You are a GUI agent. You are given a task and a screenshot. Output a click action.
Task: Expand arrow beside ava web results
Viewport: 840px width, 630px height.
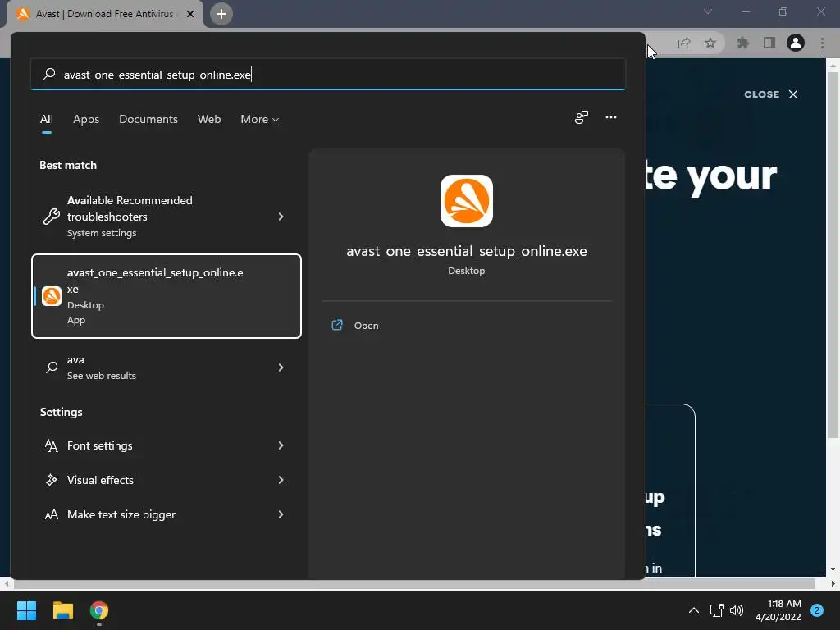(x=281, y=367)
